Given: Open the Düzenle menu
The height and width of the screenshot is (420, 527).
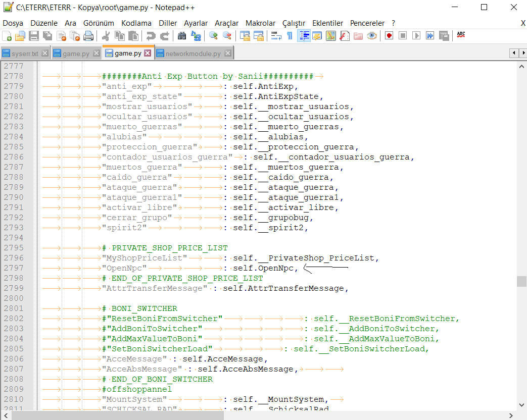Looking at the screenshot, I should tap(43, 23).
